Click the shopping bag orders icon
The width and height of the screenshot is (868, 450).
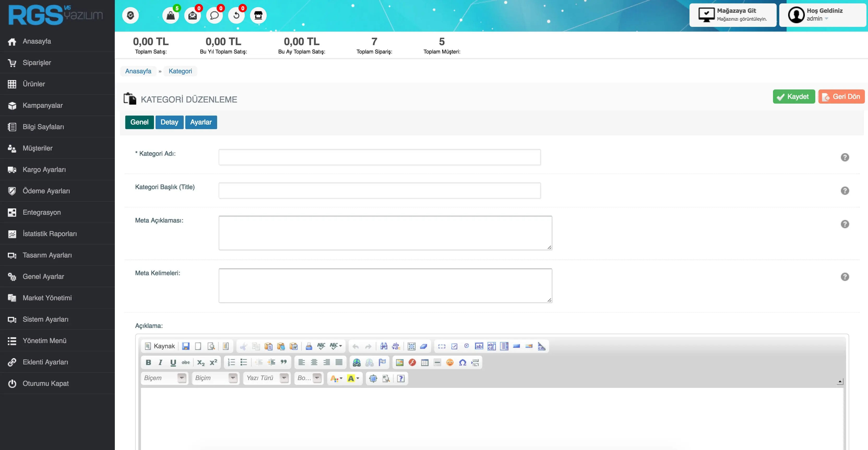coord(170,15)
